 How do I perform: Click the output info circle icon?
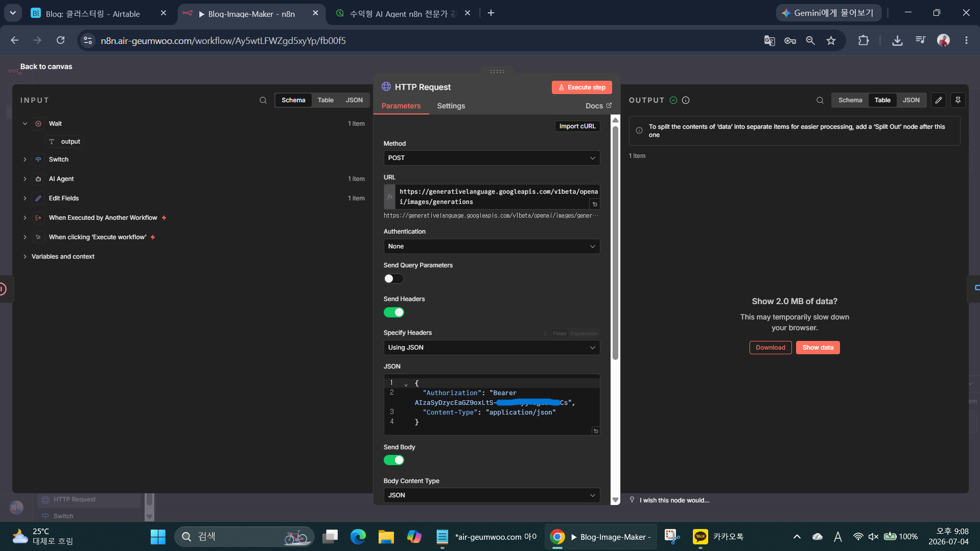(x=686, y=100)
